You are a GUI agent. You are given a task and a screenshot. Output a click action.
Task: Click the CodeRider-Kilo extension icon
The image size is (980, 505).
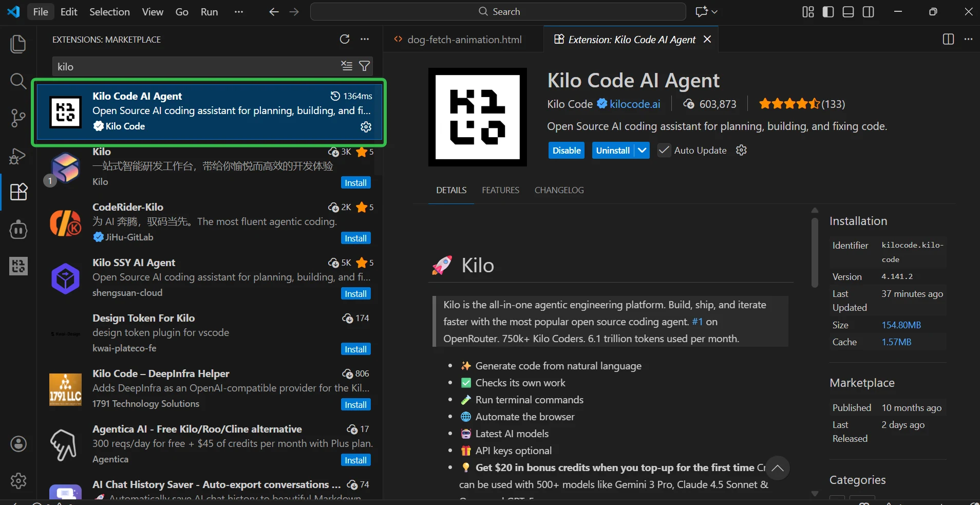coord(65,223)
